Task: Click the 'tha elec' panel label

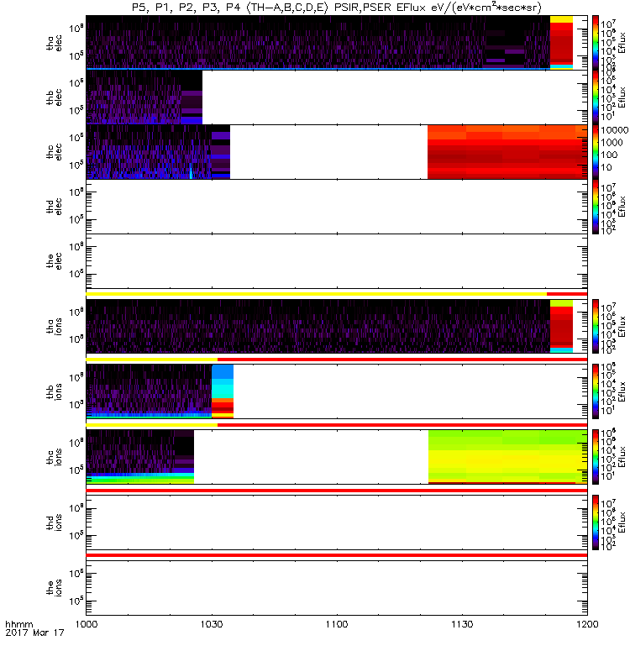Action: (54, 43)
